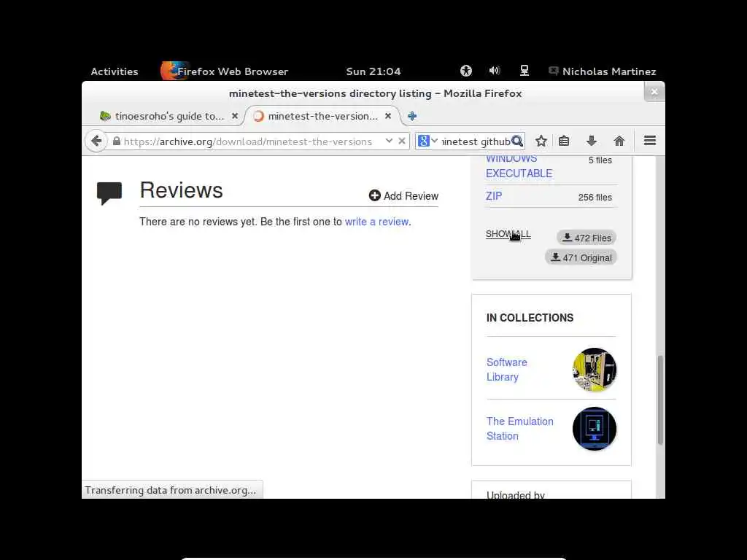Click the Transferring data status text
Viewport: 747px width, 560px height.
170,490
